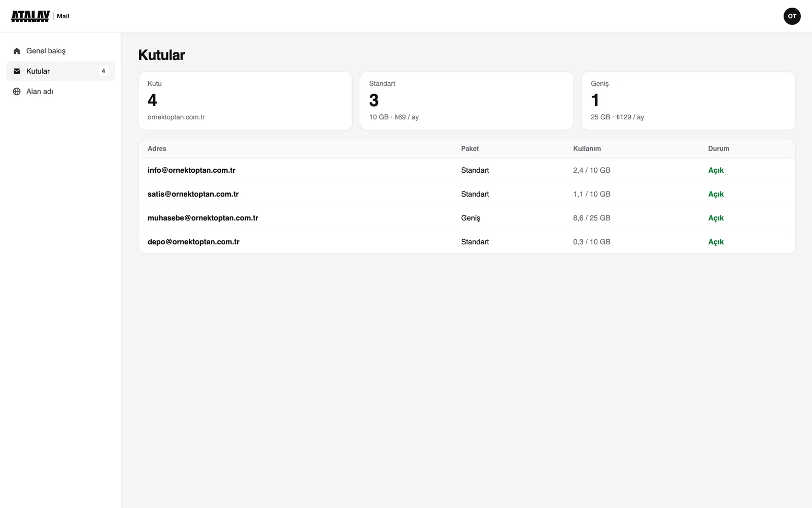Go to Genel bakış in sidebar
812x508 pixels.
point(61,51)
